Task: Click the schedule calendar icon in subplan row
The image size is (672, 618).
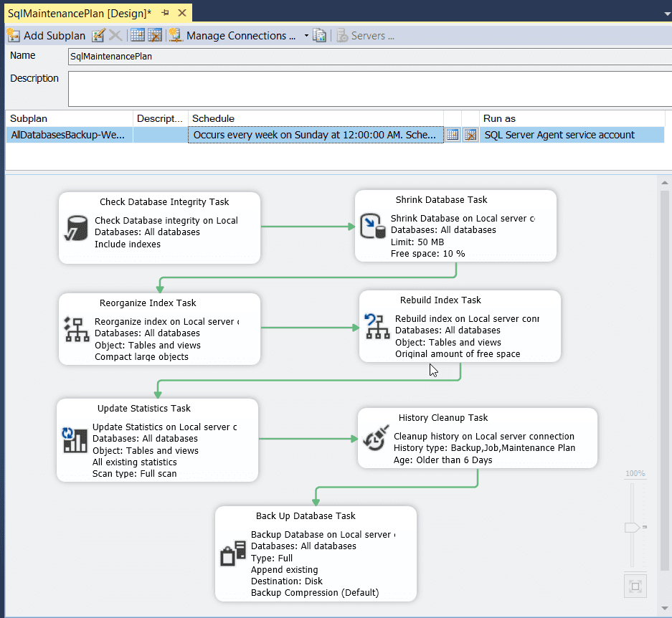Action: tap(453, 135)
